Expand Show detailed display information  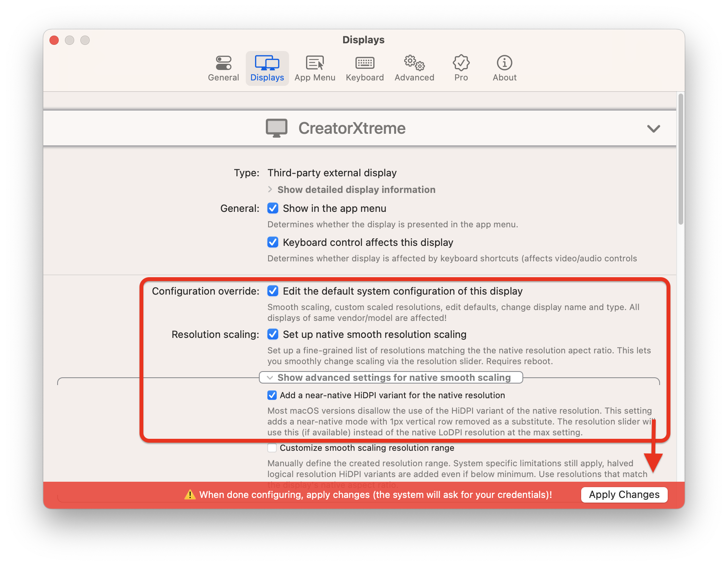point(352,189)
